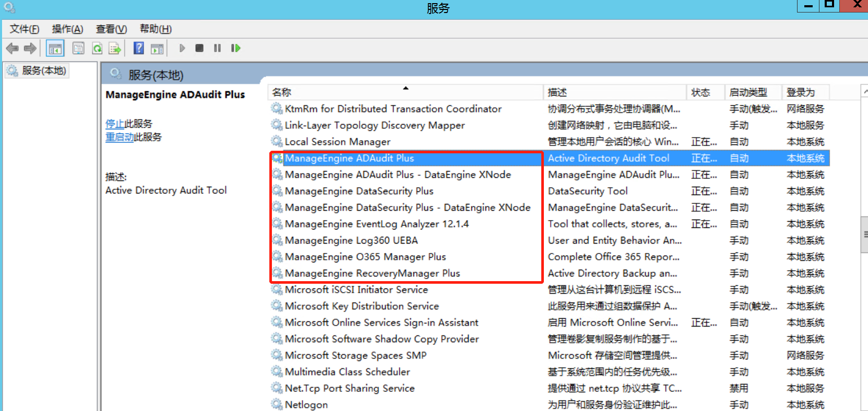Open the 帮助(H) menu
This screenshot has height=411, width=868.
pyautogui.click(x=156, y=29)
